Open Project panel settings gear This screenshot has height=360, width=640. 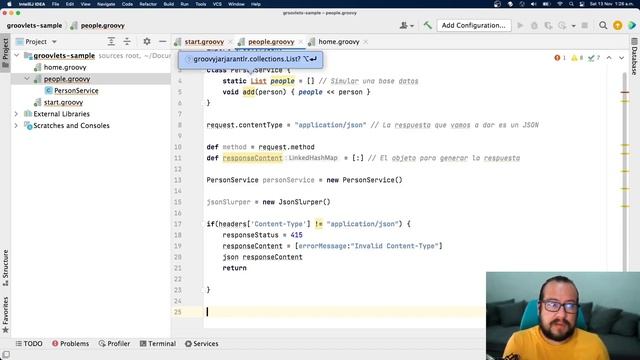147,42
